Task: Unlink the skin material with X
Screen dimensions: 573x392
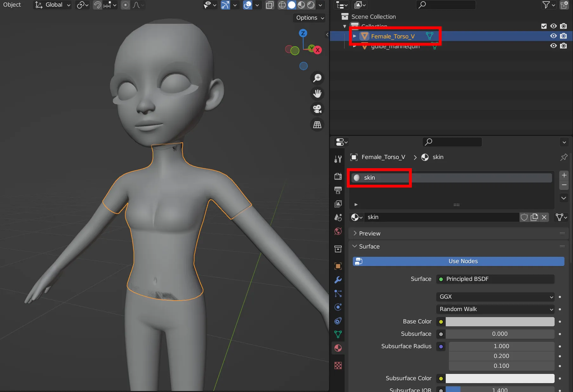Action: (544, 217)
